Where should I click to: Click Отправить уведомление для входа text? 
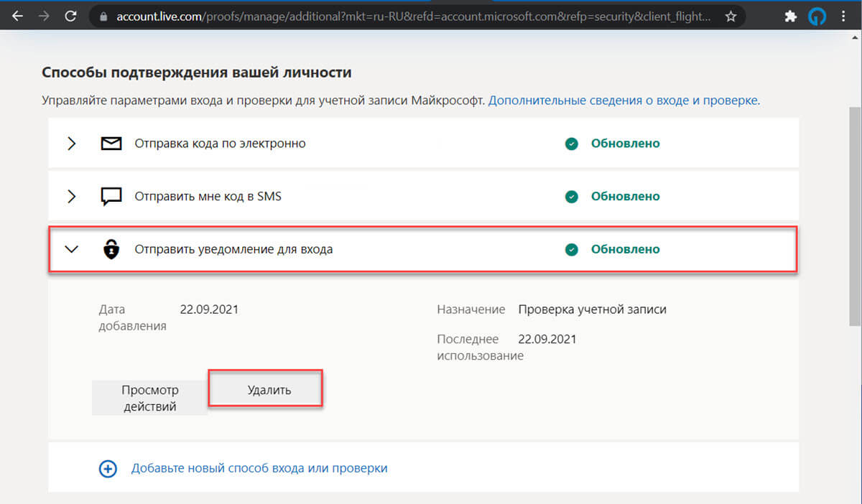point(234,250)
